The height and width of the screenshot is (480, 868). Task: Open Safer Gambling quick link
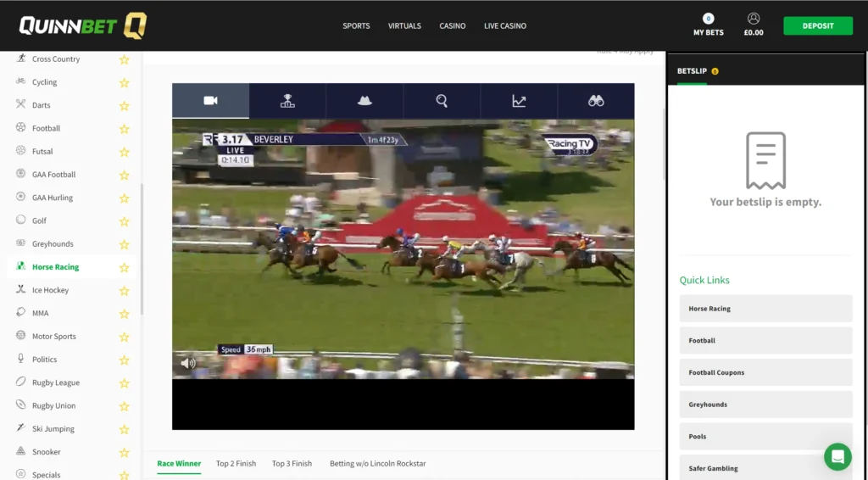point(765,468)
